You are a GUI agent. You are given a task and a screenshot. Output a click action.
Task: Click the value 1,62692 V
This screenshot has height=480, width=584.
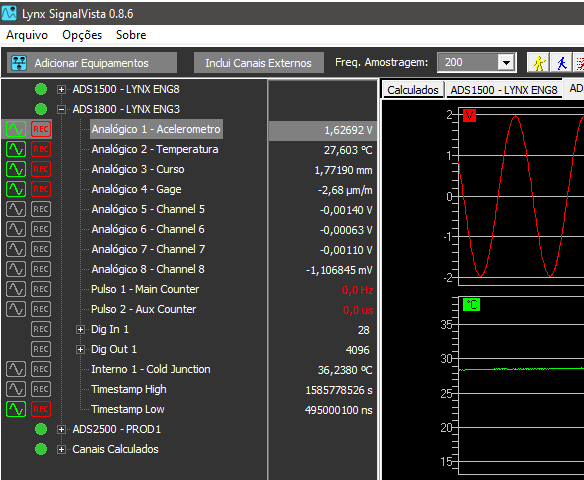pos(348,130)
